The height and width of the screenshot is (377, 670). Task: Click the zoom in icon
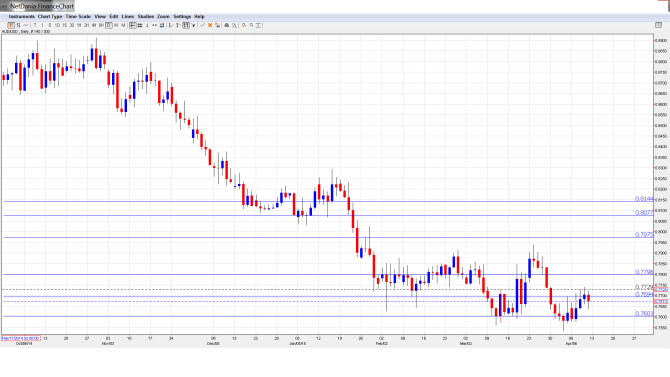pos(244,26)
